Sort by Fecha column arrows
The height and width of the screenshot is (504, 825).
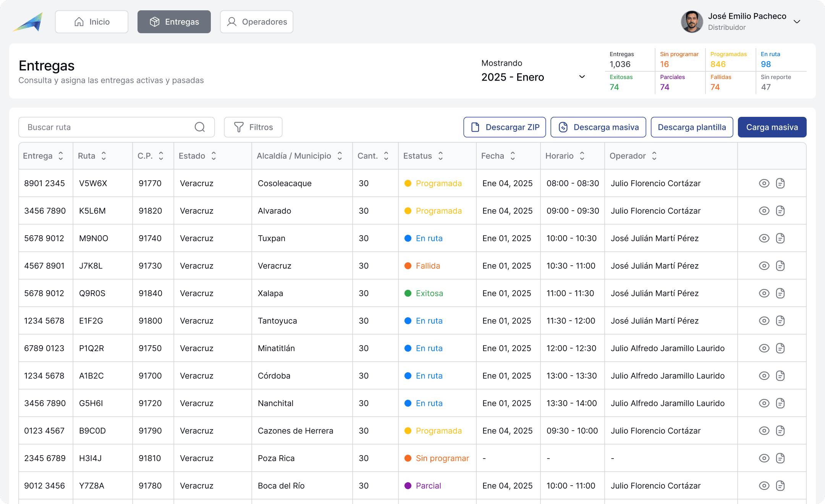(513, 156)
